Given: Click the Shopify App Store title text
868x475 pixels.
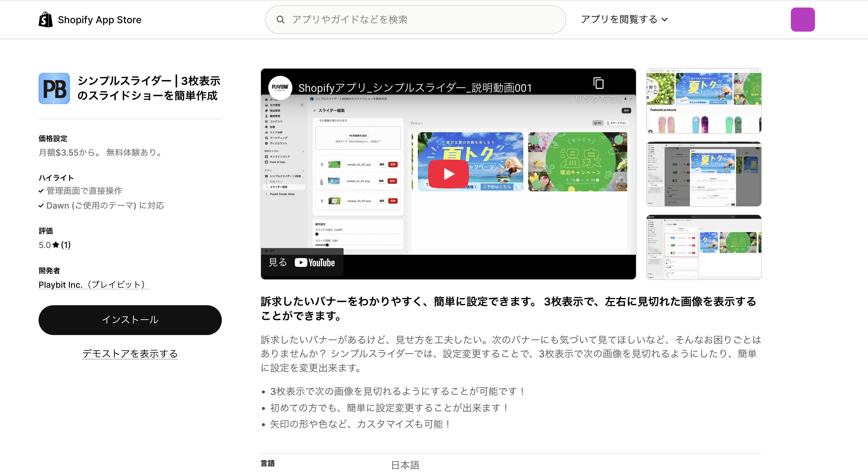Looking at the screenshot, I should click(x=100, y=20).
